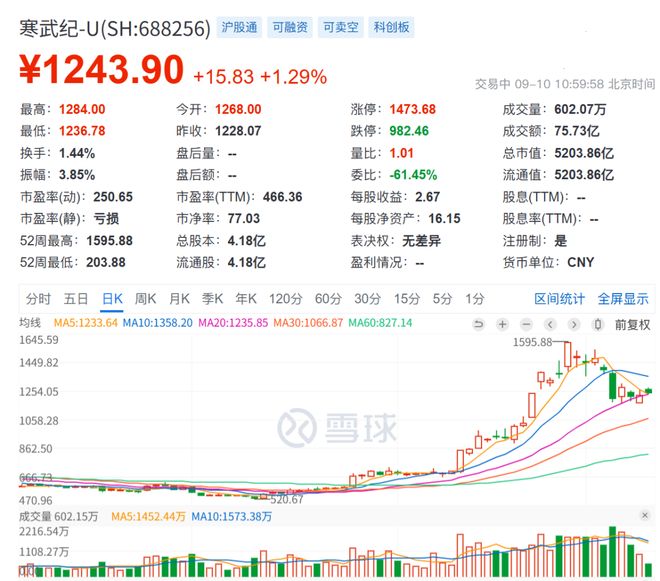Open 区间统计 range statistics
This screenshot has width=660, height=581.
coord(559,299)
